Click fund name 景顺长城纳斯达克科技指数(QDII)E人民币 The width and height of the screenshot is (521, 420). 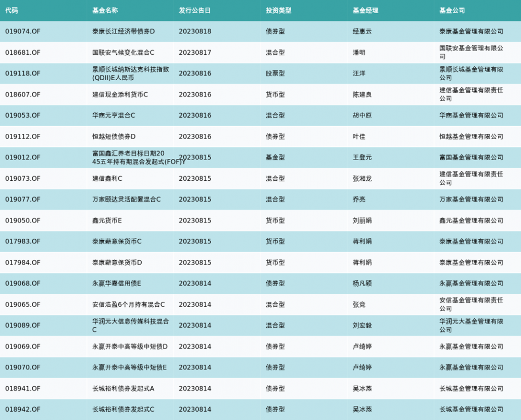click(131, 73)
